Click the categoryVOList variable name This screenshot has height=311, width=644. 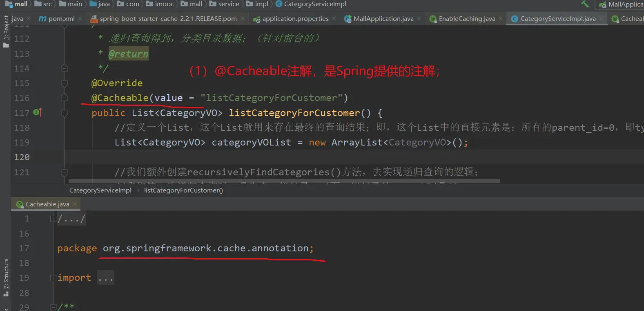click(252, 142)
